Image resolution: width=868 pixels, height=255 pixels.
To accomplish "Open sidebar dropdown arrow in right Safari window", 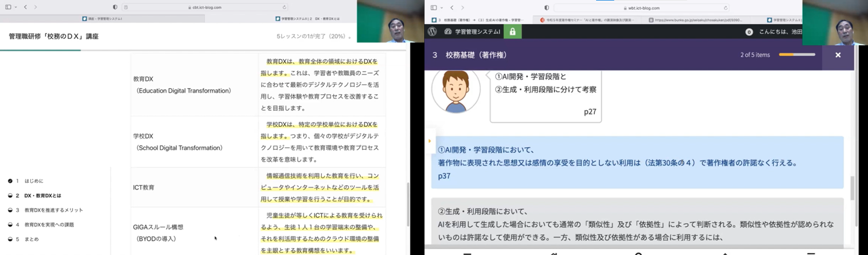I will click(x=442, y=8).
